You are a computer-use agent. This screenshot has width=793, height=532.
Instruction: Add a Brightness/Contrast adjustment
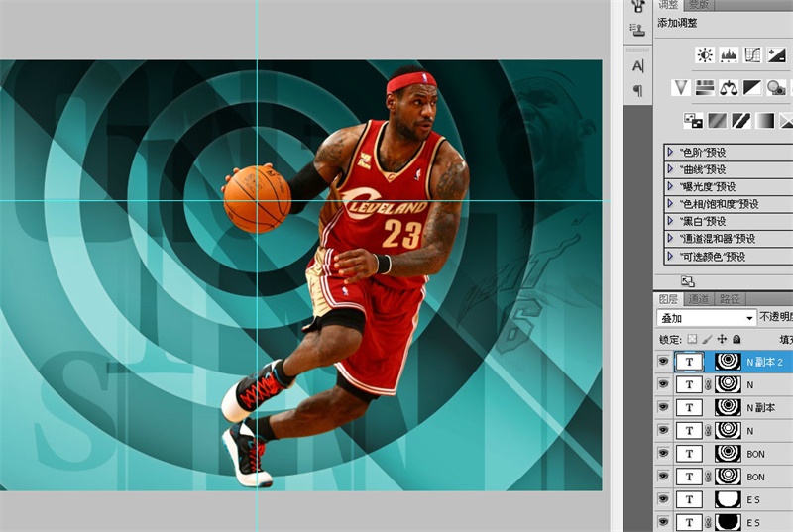pyautogui.click(x=705, y=55)
